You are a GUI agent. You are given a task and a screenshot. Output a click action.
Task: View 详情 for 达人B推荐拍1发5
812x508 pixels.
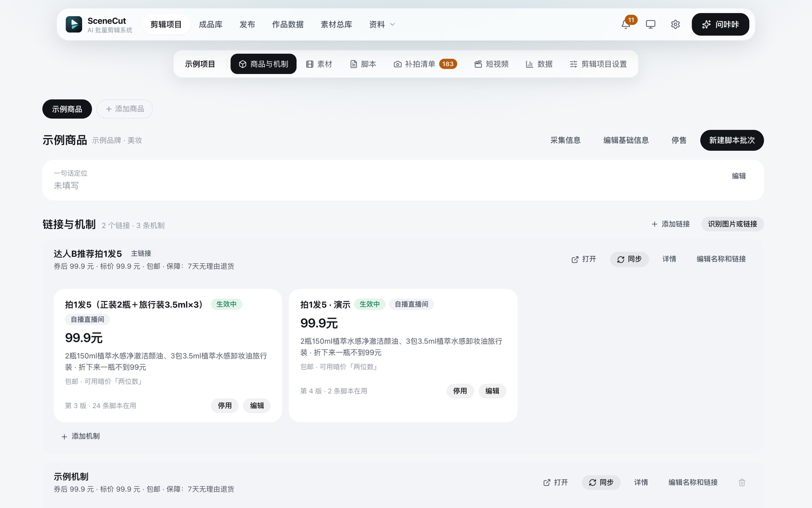(669, 259)
